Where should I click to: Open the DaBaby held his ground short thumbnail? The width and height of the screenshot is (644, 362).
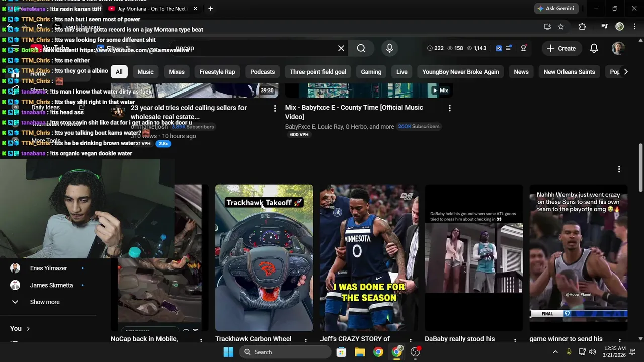(473, 257)
